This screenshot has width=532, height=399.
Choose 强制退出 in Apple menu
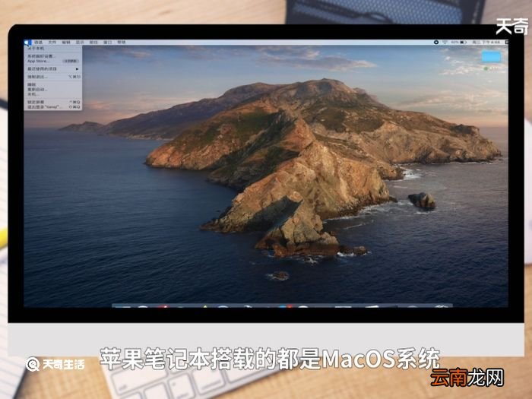[x=53, y=77]
